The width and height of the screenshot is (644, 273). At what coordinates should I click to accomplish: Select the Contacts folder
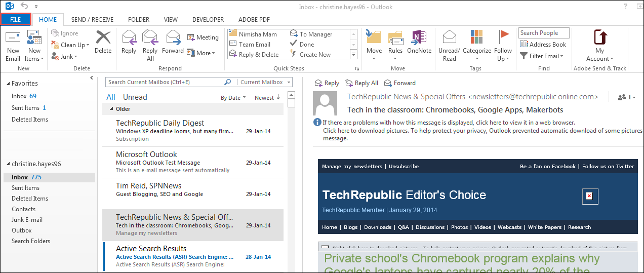tap(24, 209)
